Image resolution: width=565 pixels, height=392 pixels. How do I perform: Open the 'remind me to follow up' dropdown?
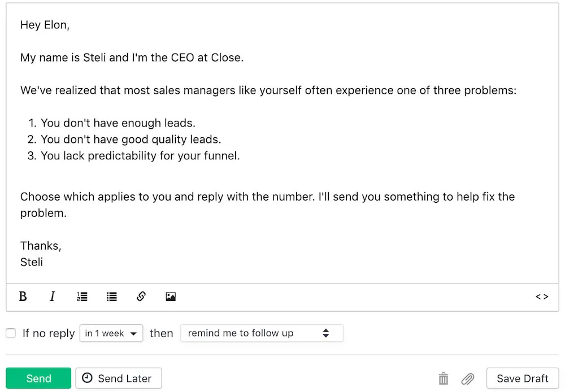pos(262,333)
